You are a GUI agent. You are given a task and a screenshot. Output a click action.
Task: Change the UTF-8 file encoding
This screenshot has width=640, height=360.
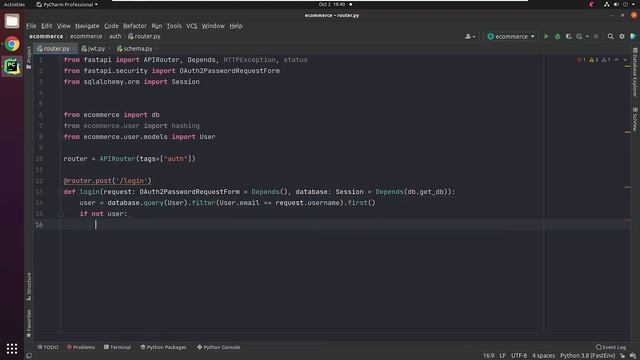[x=519, y=356]
